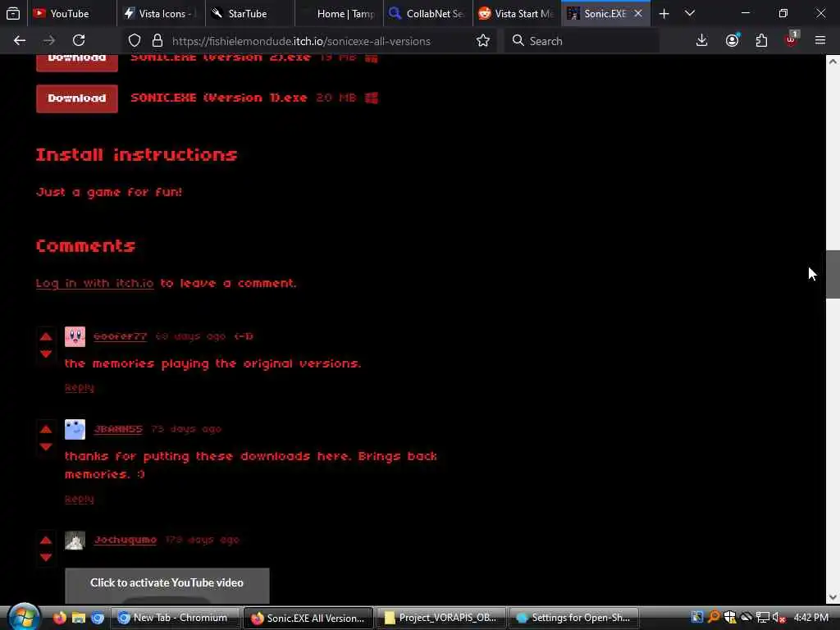Downvote the comment about playing original versions
Screen dimensions: 840x630
tap(46, 354)
